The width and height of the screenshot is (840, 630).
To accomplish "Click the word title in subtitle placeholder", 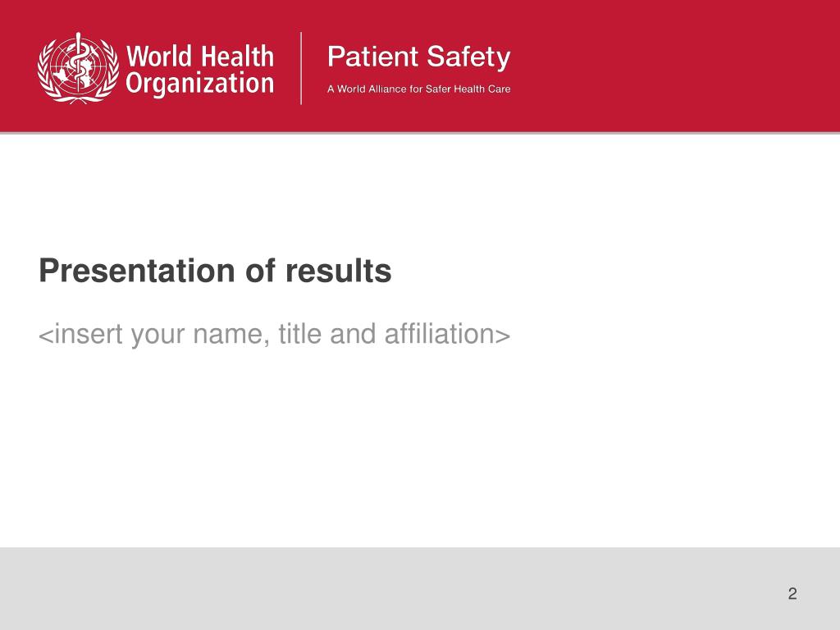I will (299, 334).
